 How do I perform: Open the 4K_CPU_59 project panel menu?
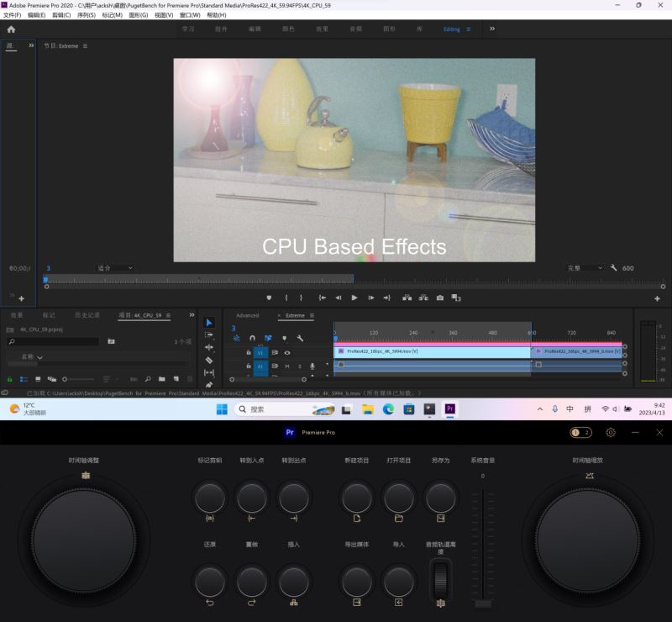(x=169, y=315)
